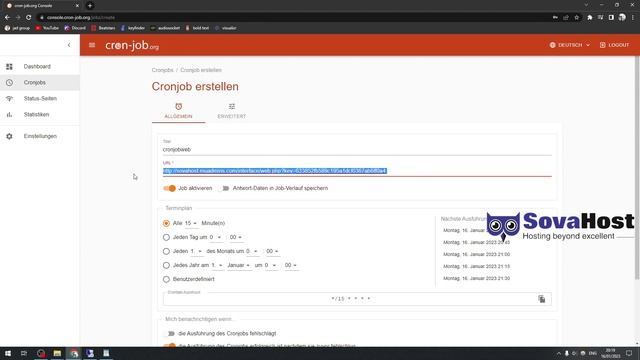Click the Cronjobs clock icon
Screen dimensions: 640x360
9,82
